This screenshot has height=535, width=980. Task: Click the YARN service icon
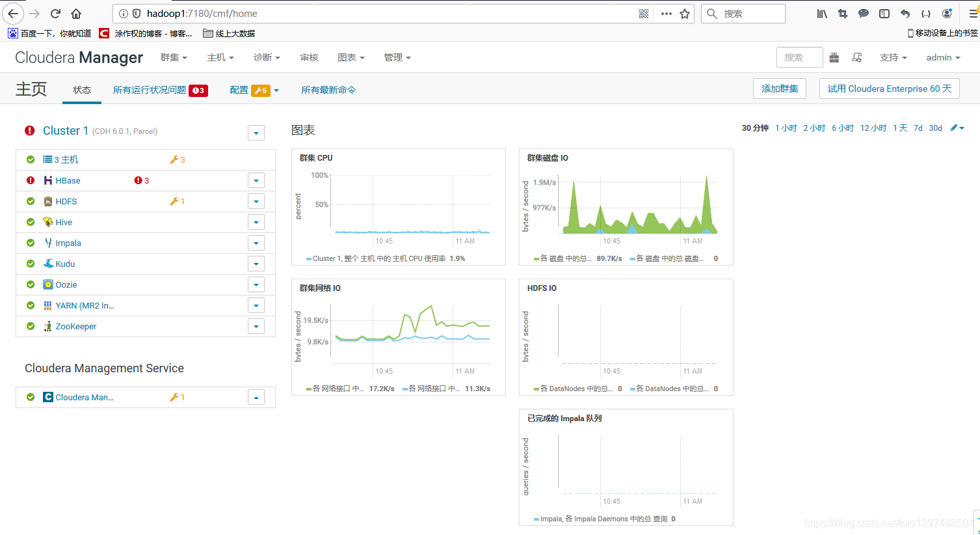tap(48, 305)
